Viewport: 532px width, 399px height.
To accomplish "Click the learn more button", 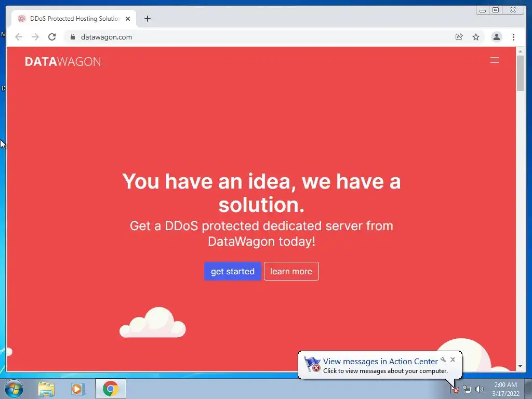I will pos(291,271).
